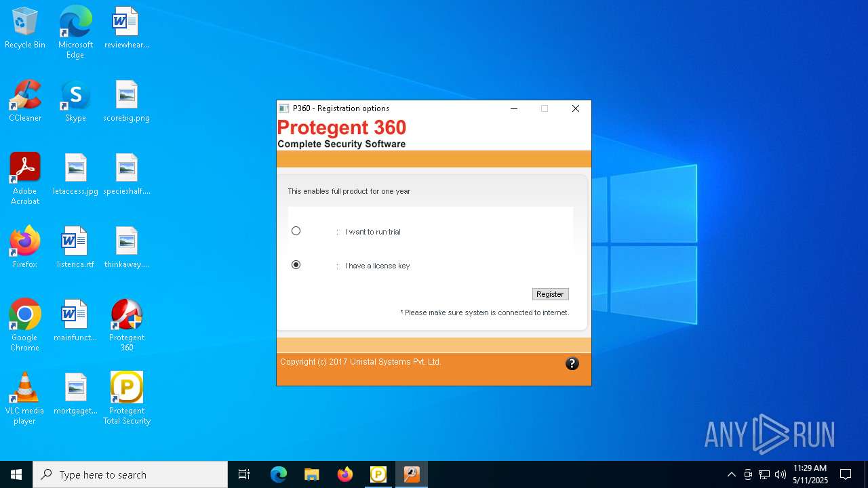868x488 pixels.
Task: Close the P360 Registration options window
Action: click(x=576, y=108)
